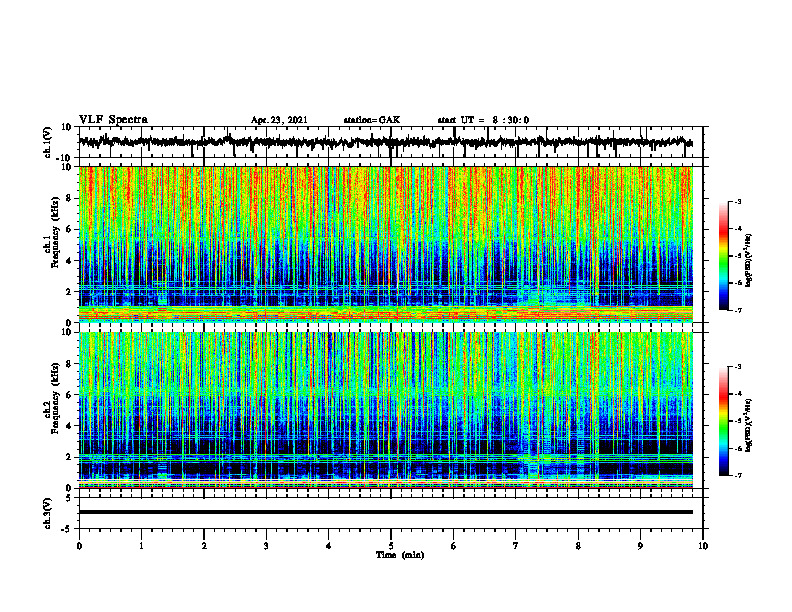792x612 pixels.
Task: Click the "-7" label on ch.1 color bar
Action: 737,310
